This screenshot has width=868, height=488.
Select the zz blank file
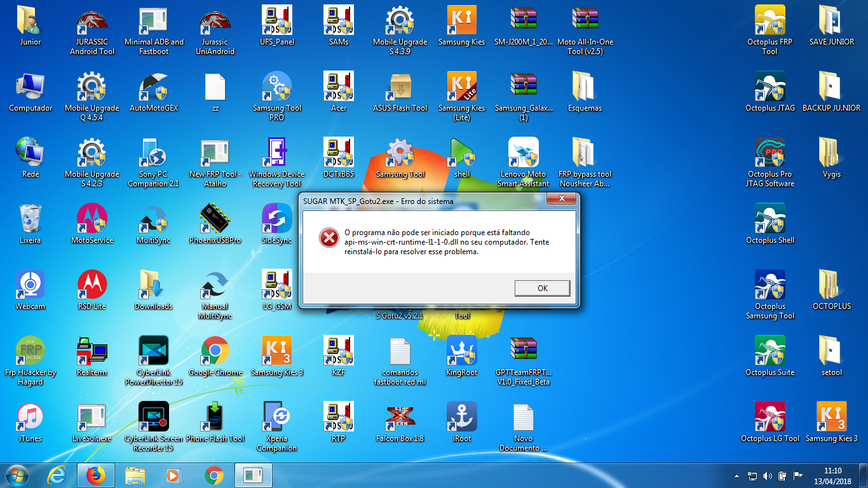click(215, 92)
